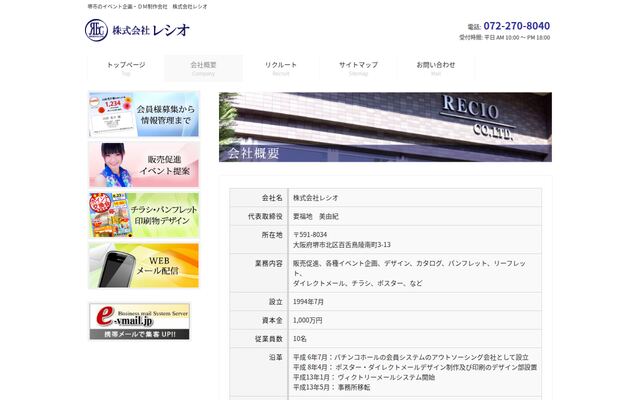
Task: Click the 資本金 value 1,000万円
Action: [x=307, y=320]
